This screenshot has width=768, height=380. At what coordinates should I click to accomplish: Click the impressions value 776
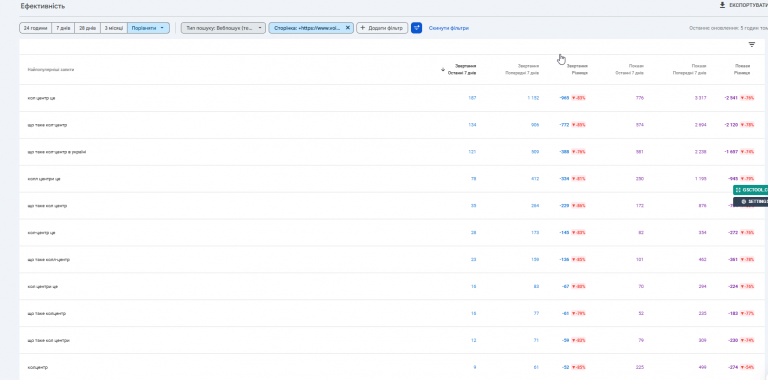tap(640, 98)
